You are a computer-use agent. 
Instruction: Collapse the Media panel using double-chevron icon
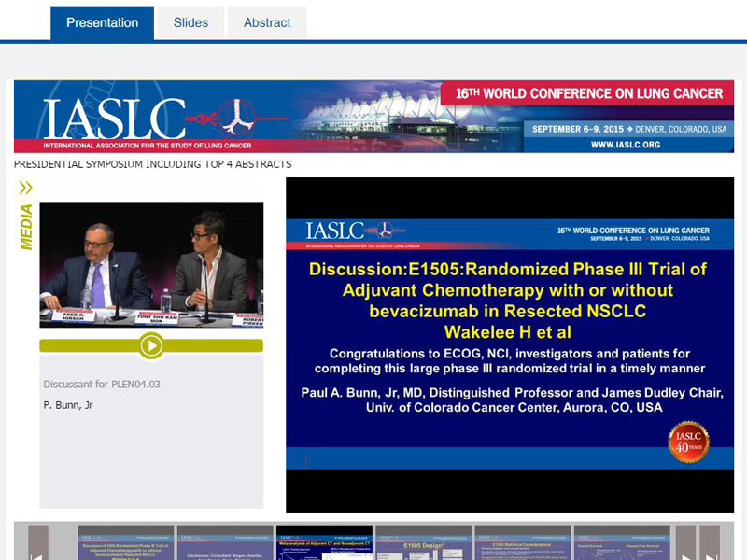pyautogui.click(x=26, y=188)
